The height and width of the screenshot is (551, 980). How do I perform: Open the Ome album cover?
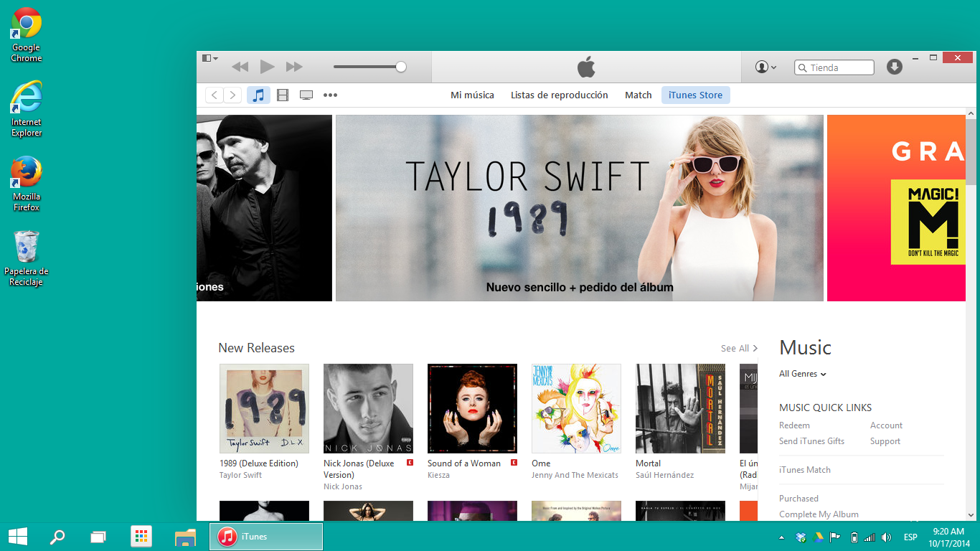576,408
